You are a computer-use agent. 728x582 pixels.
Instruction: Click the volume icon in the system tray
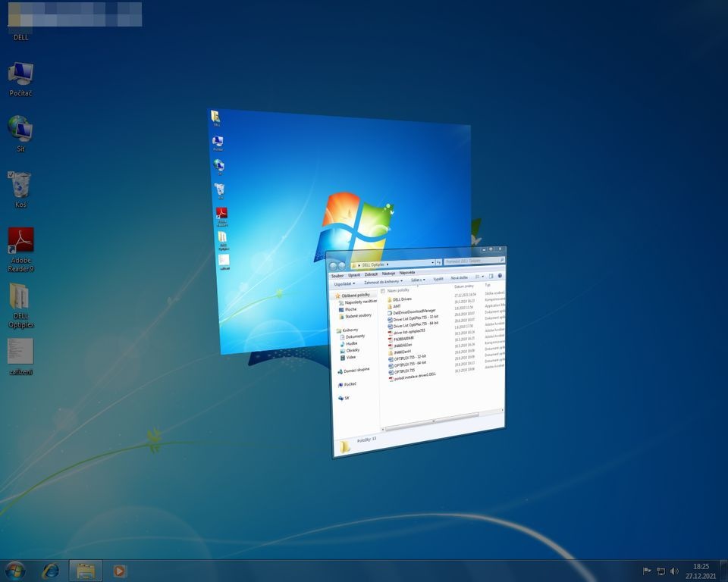tap(675, 571)
